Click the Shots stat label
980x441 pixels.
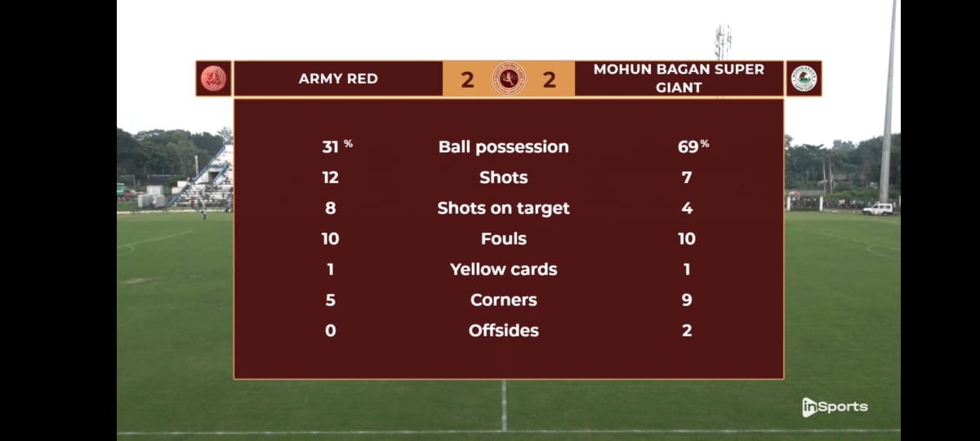pos(503,177)
